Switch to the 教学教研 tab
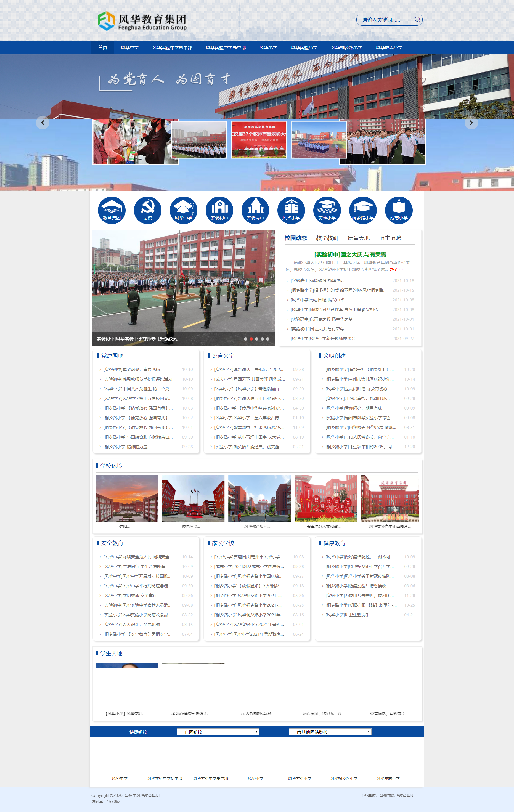The width and height of the screenshot is (514, 812). (327, 238)
